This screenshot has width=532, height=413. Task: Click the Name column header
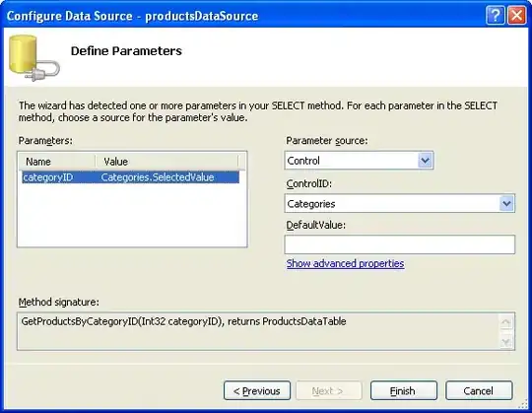(x=57, y=162)
